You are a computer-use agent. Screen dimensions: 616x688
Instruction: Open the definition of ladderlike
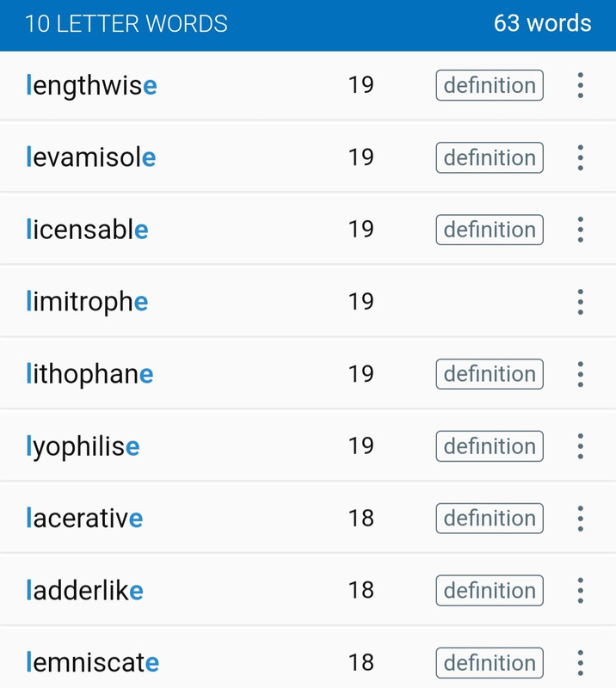(490, 591)
